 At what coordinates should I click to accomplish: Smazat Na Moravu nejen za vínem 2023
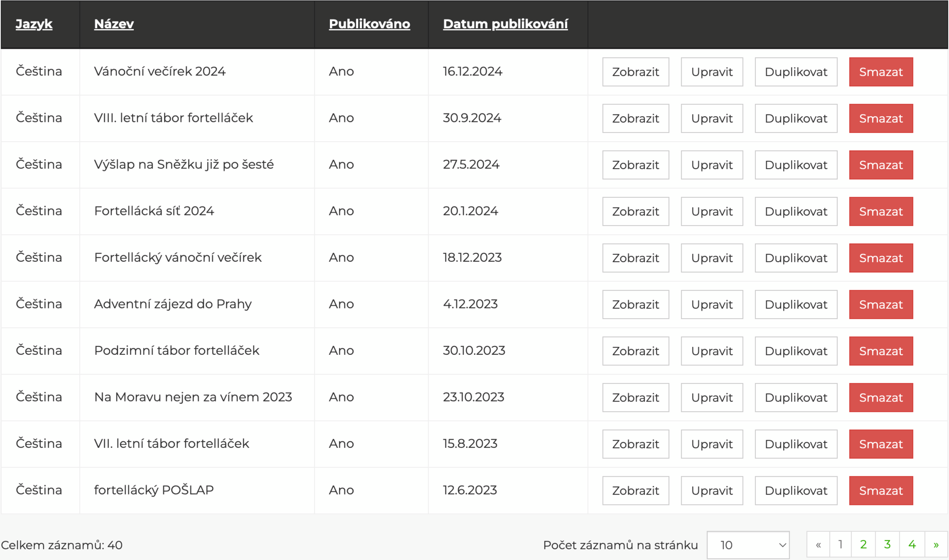pos(881,397)
